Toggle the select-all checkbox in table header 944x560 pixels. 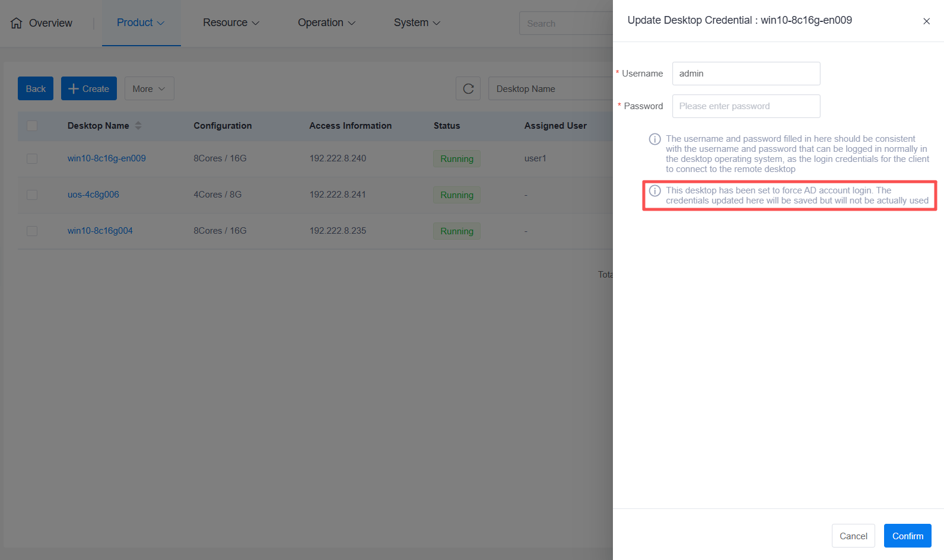click(x=32, y=126)
